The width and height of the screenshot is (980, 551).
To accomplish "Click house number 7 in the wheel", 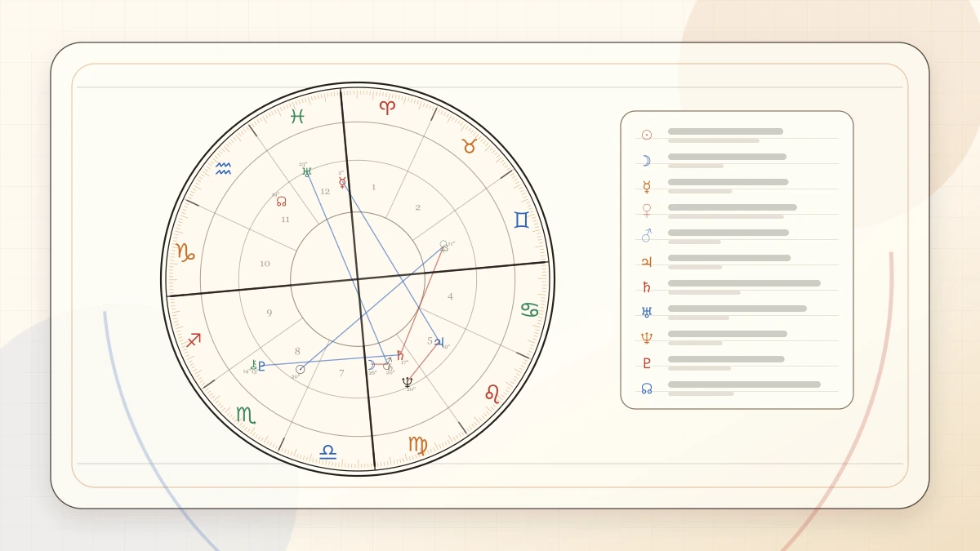I will pos(341,373).
